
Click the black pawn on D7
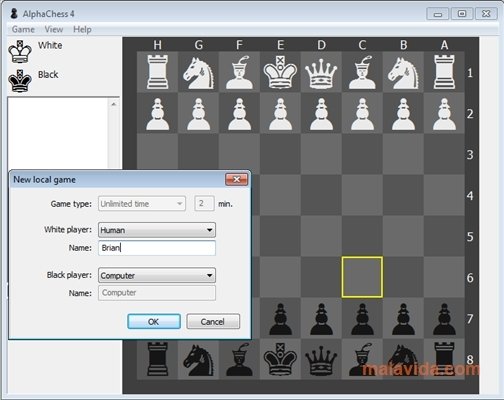(321, 319)
